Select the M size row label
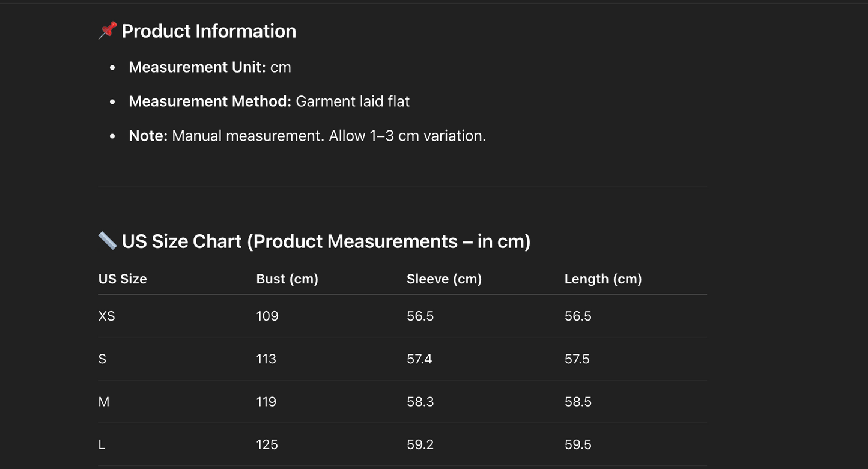The height and width of the screenshot is (469, 868). click(104, 402)
